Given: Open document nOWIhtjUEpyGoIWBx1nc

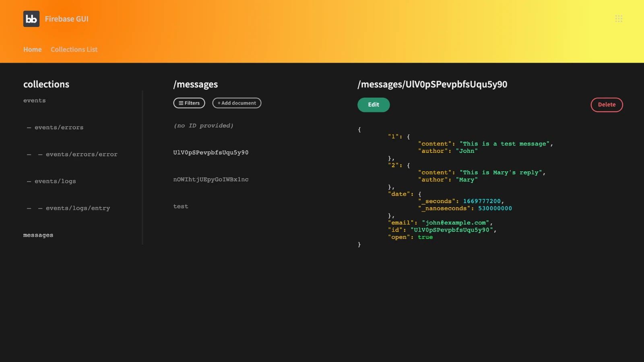Looking at the screenshot, I should (211, 179).
